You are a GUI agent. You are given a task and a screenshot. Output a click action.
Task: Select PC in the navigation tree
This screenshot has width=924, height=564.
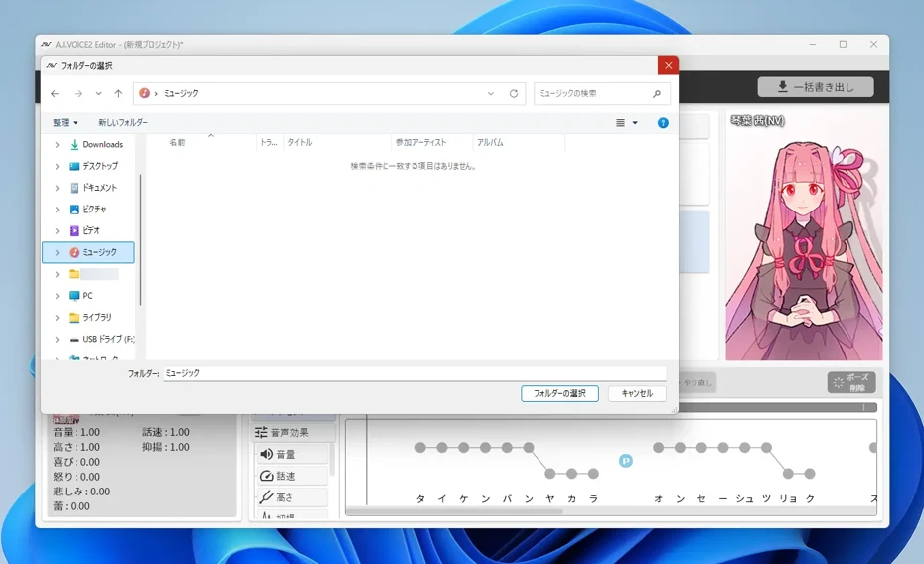(x=80, y=296)
